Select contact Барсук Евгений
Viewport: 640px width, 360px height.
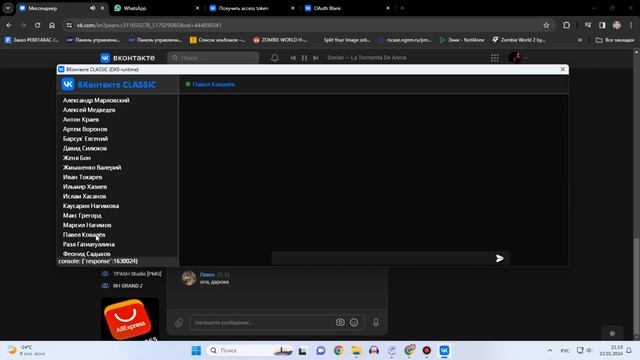[85, 138]
